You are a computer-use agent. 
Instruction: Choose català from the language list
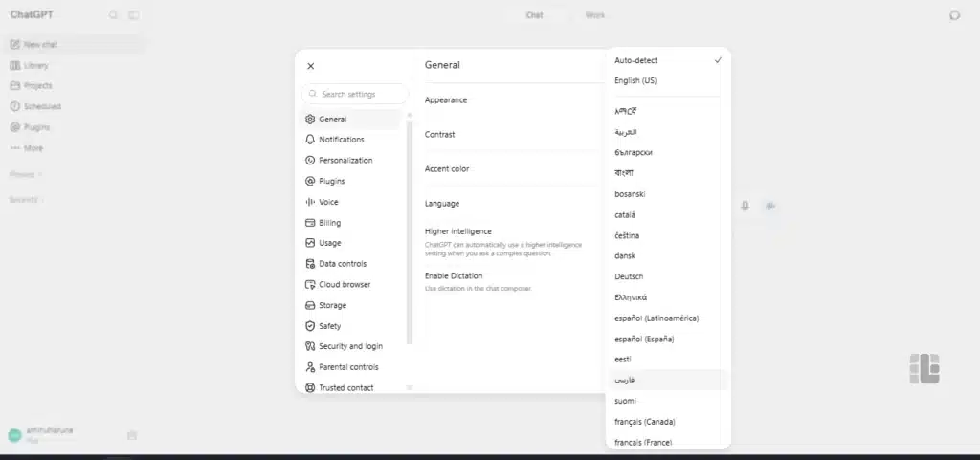pyautogui.click(x=667, y=215)
